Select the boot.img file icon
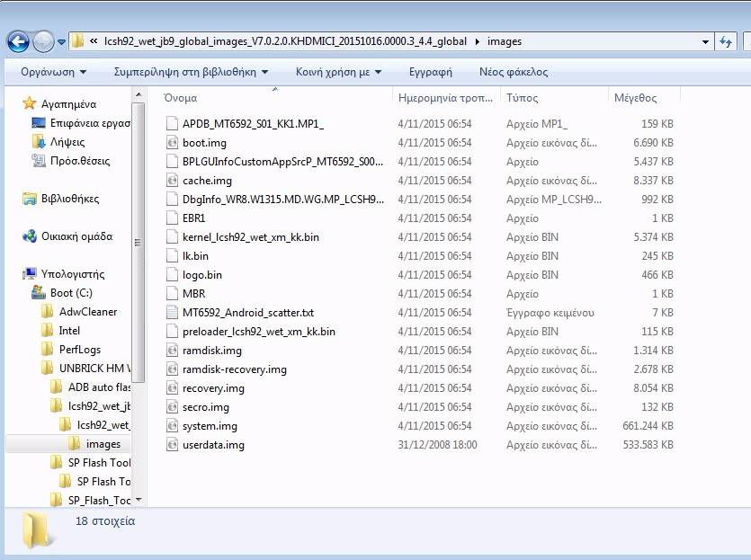The width and height of the screenshot is (751, 560). 174,143
